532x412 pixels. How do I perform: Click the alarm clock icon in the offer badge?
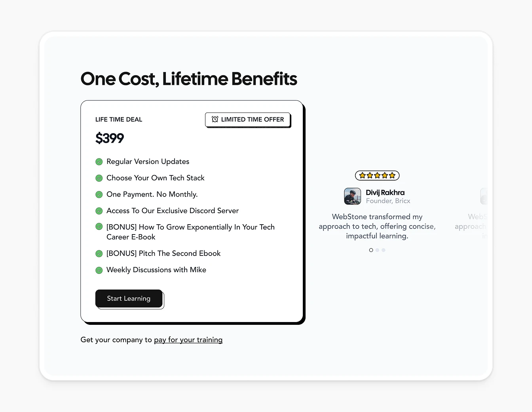tap(215, 119)
